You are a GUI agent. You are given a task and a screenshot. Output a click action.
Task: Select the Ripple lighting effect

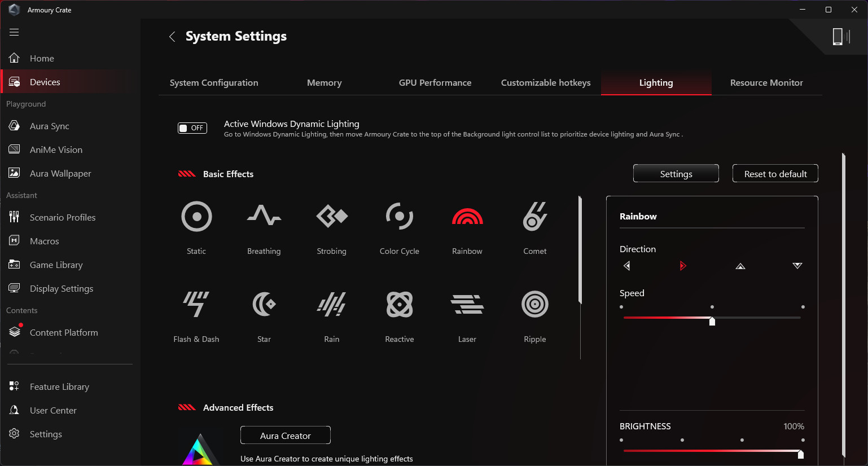(x=535, y=305)
